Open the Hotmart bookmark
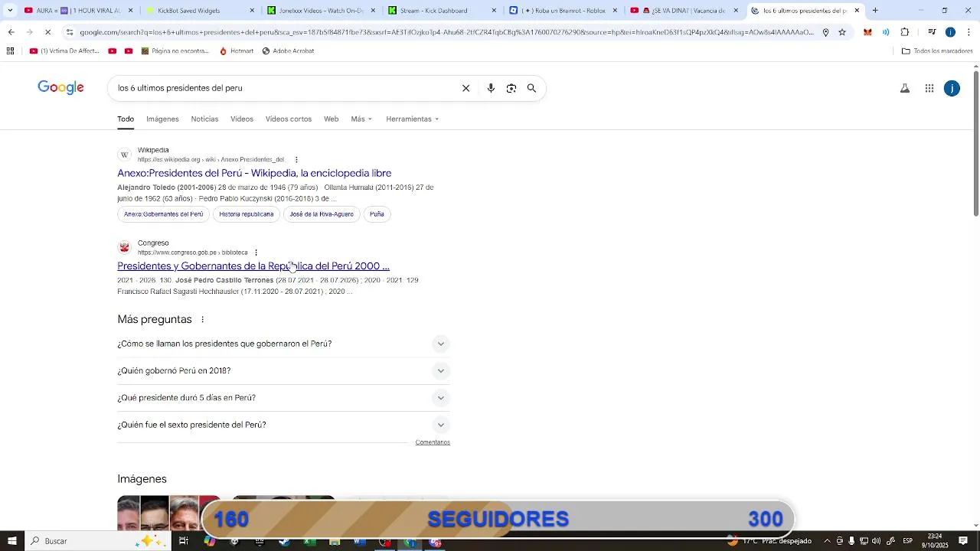This screenshot has width=980, height=551. click(237, 51)
